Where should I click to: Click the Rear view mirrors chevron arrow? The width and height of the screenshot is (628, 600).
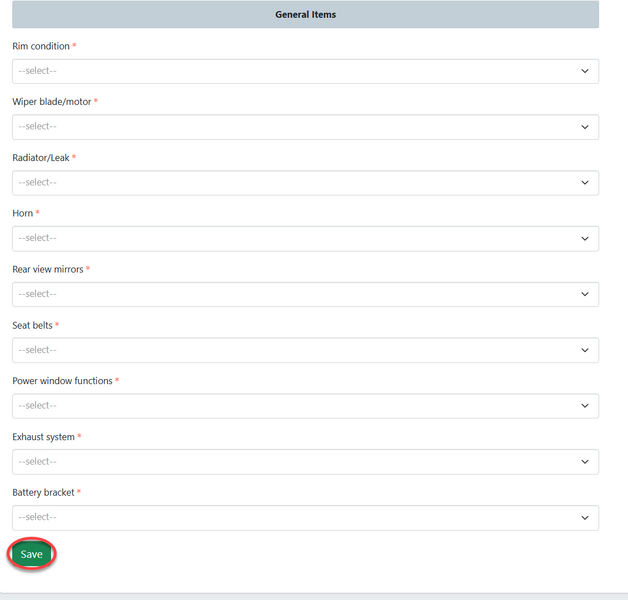pos(585,294)
